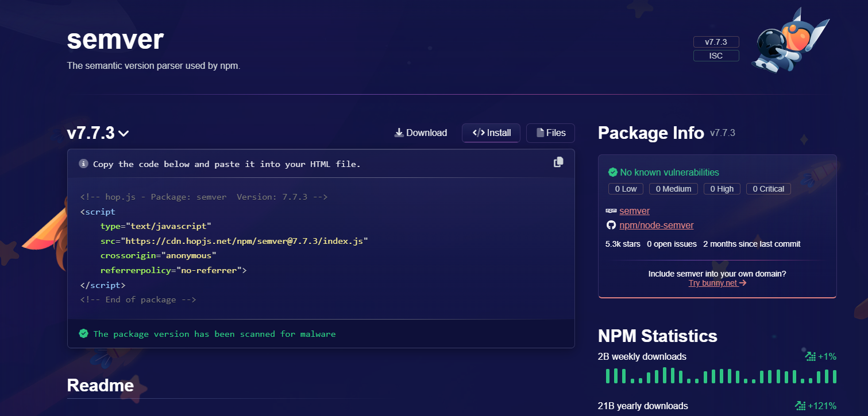Click the v7.7.3 badge near the mascot
This screenshot has height=416, width=868.
click(x=716, y=42)
